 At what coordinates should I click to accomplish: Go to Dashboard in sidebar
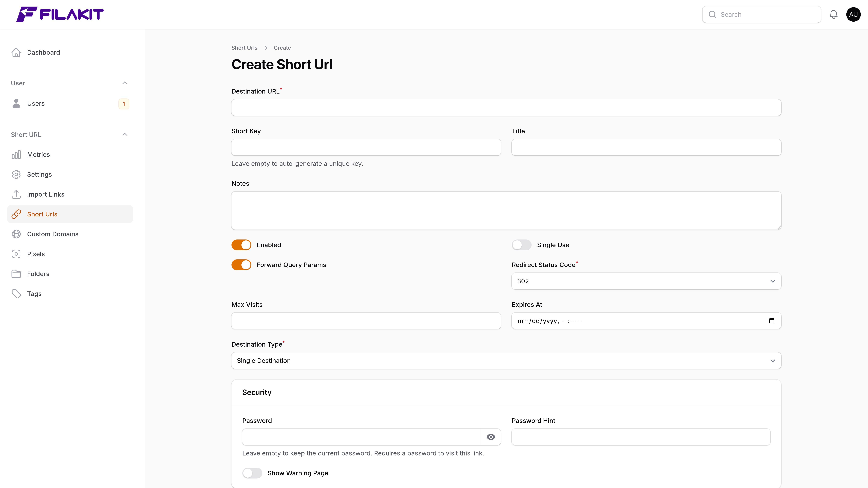70,53
